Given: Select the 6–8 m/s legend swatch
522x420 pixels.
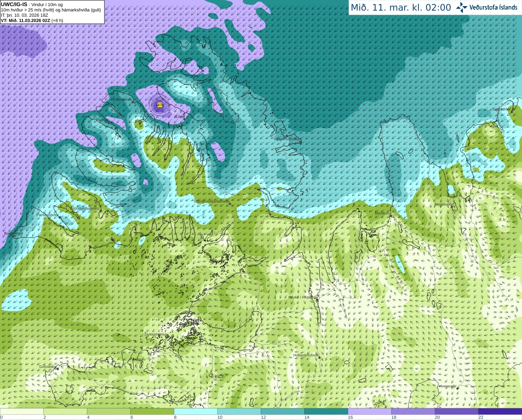Looking at the screenshot, I should [152, 411].
